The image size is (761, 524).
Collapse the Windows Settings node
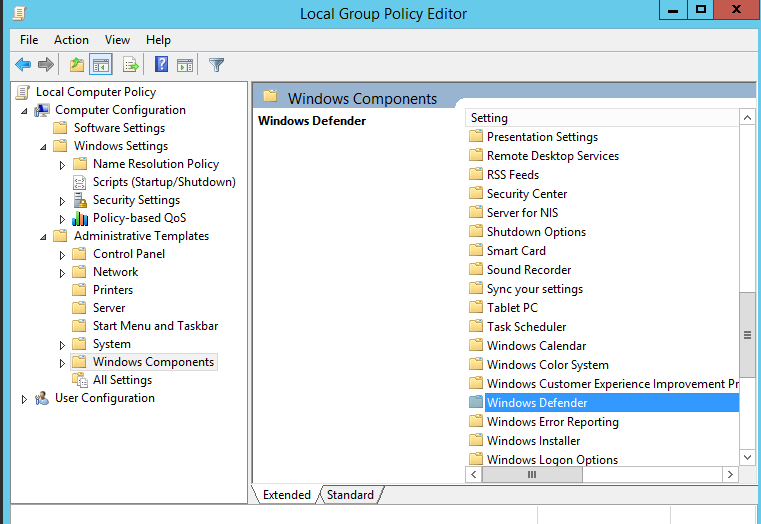point(43,147)
